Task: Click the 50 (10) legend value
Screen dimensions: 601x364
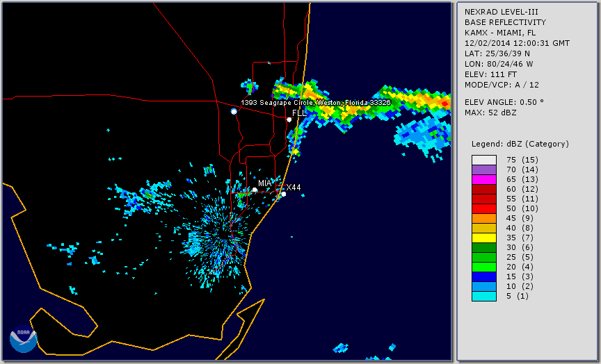Action: pyautogui.click(x=522, y=208)
